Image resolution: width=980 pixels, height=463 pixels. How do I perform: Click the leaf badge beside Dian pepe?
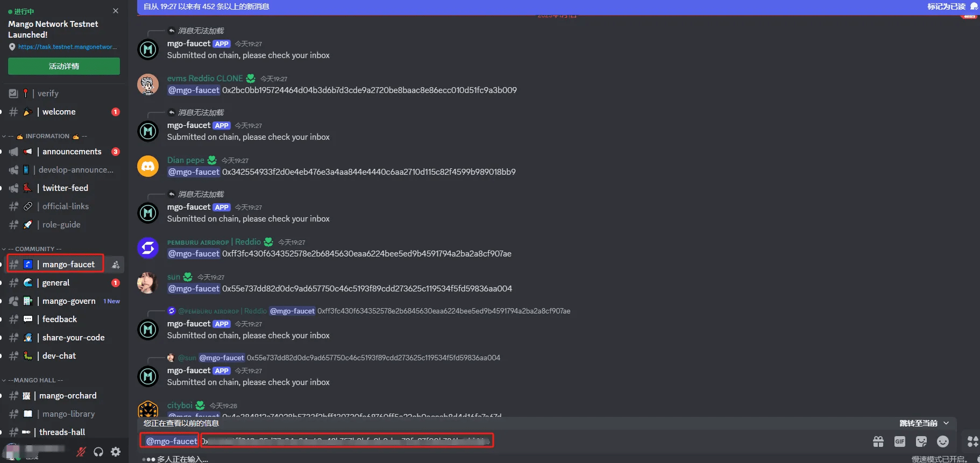212,160
